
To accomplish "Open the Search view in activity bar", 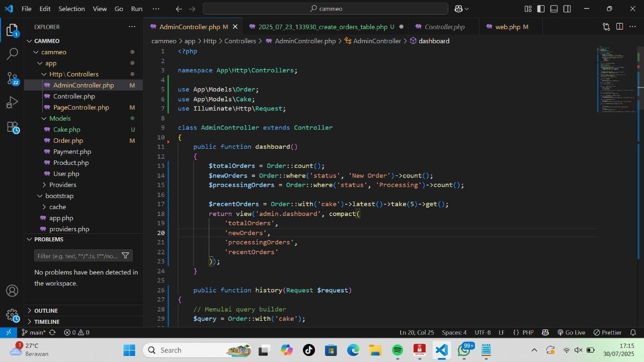I will click(x=12, y=53).
